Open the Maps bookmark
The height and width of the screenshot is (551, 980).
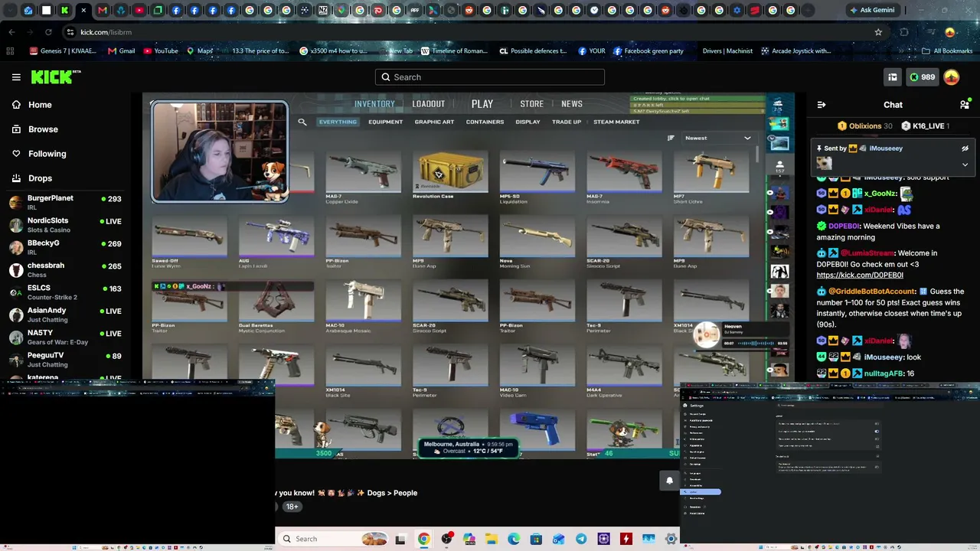(200, 51)
